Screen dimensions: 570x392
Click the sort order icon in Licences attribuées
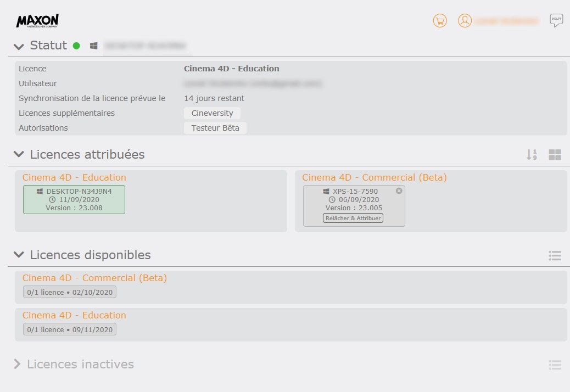pos(531,155)
